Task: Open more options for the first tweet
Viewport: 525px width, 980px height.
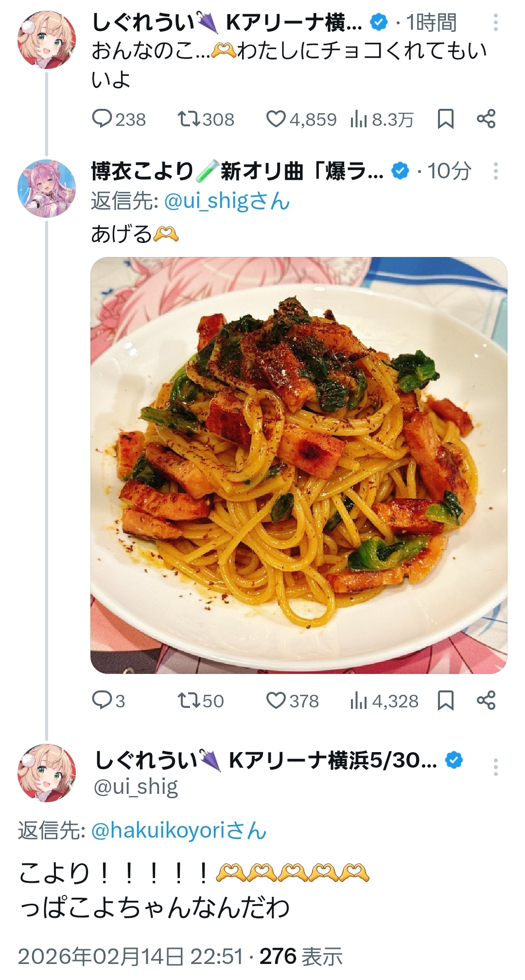Action: pos(495,23)
